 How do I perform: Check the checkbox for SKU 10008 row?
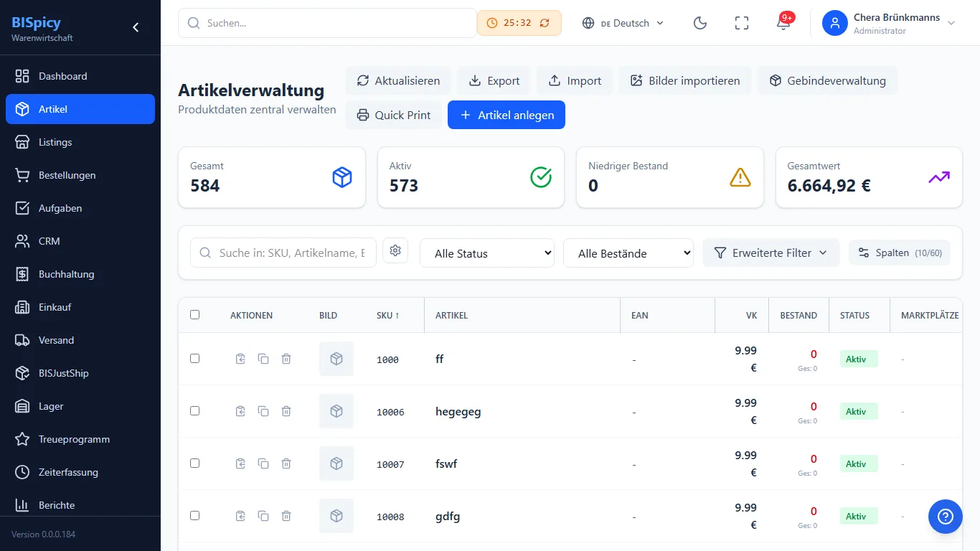click(x=194, y=515)
